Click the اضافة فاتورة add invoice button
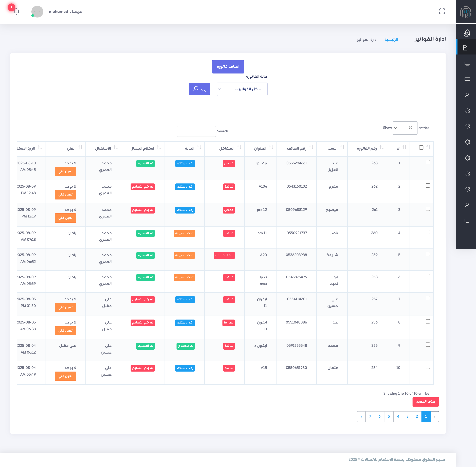476x467 pixels. coord(228,67)
